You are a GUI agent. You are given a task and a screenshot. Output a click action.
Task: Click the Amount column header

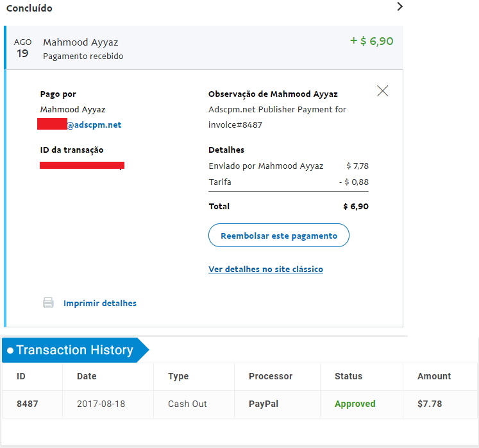coord(434,376)
